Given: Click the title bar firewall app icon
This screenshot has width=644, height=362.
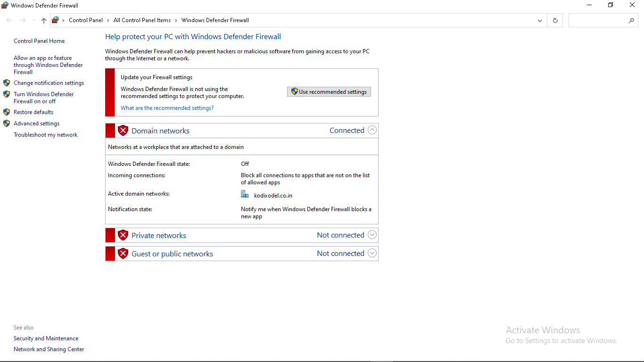Looking at the screenshot, I should (5, 5).
